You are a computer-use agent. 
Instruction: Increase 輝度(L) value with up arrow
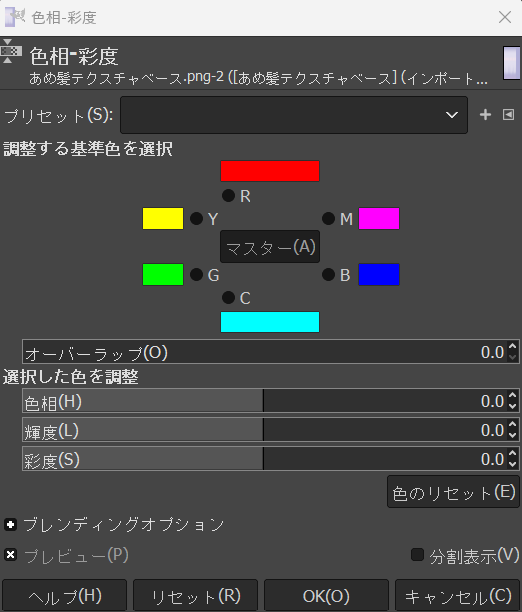pyautogui.click(x=513, y=425)
